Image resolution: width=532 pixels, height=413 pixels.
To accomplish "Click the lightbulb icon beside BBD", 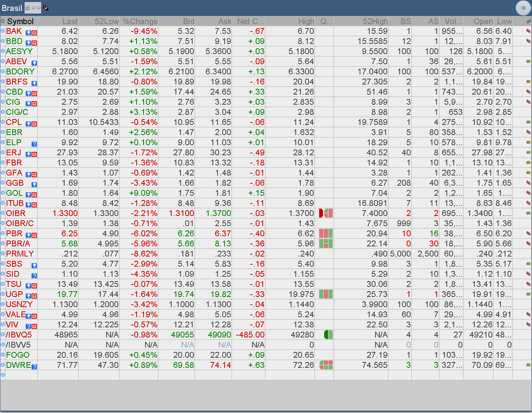I will point(28,43).
